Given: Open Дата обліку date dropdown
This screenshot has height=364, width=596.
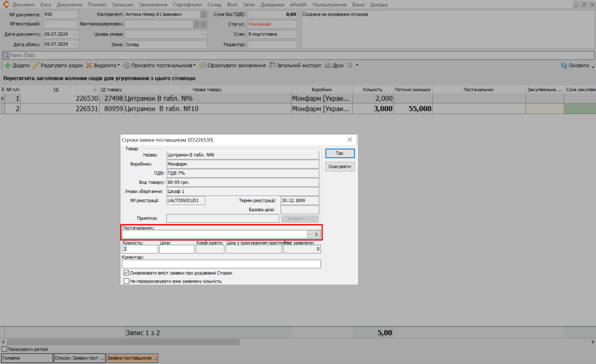Looking at the screenshot, I should click(75, 44).
